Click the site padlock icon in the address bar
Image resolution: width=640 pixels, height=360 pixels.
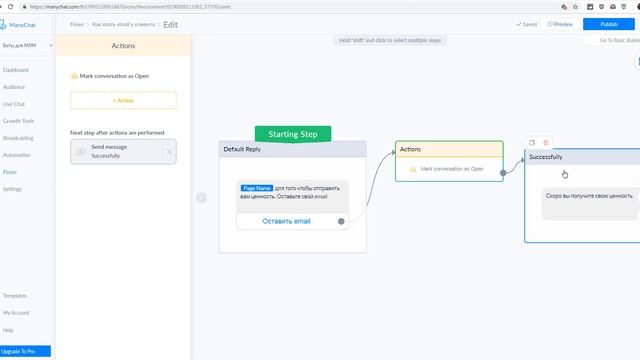(x=24, y=7)
